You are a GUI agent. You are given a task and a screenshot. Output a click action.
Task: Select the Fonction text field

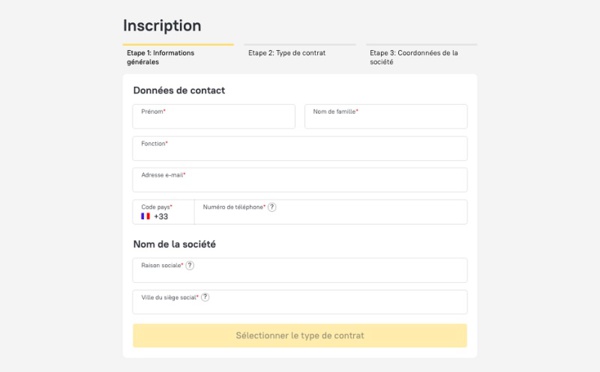[300, 148]
